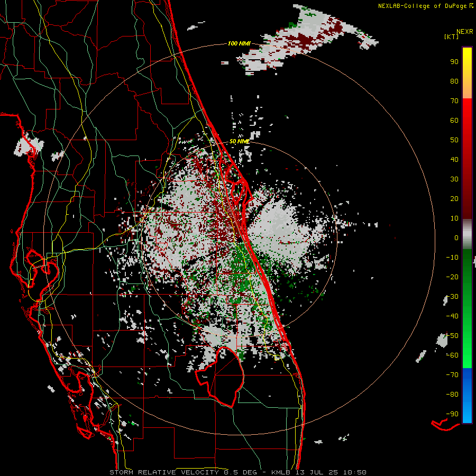476x476 pixels.
Task: Click the 40 value on the velocity scale
Action: tap(454, 159)
